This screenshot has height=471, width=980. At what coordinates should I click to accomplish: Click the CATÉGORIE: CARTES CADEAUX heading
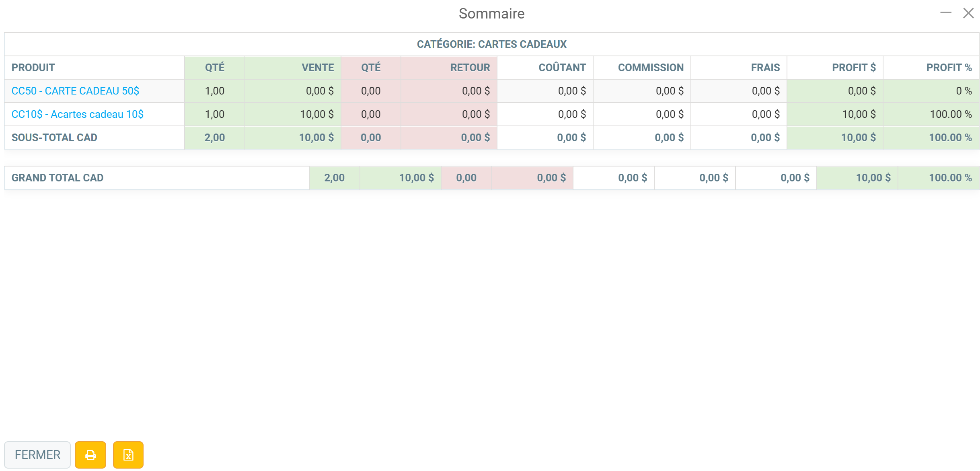pos(491,44)
